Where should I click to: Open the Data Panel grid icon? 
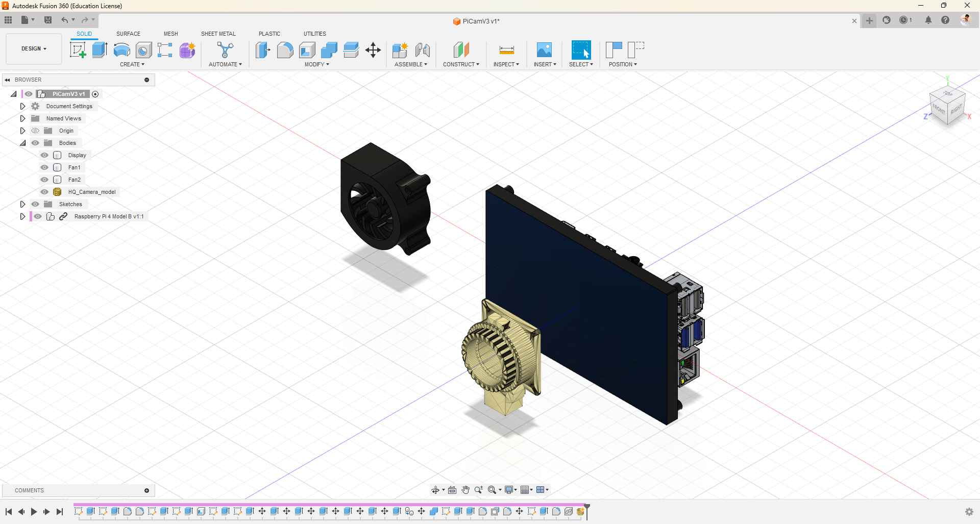(x=8, y=20)
